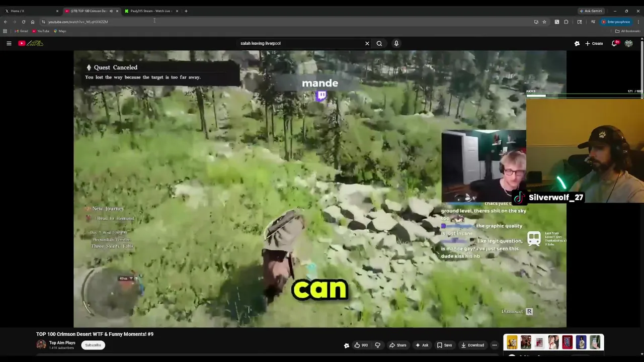Open browser home page button
Image resolution: width=644 pixels, height=362 pixels.
tap(33, 22)
